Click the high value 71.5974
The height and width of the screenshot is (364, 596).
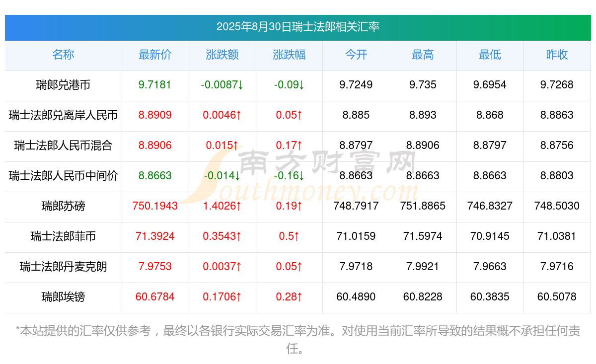coord(423,236)
